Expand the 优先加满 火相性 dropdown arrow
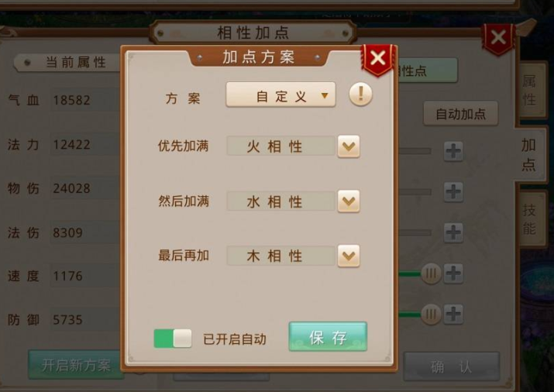The width and height of the screenshot is (554, 392). coord(349,146)
